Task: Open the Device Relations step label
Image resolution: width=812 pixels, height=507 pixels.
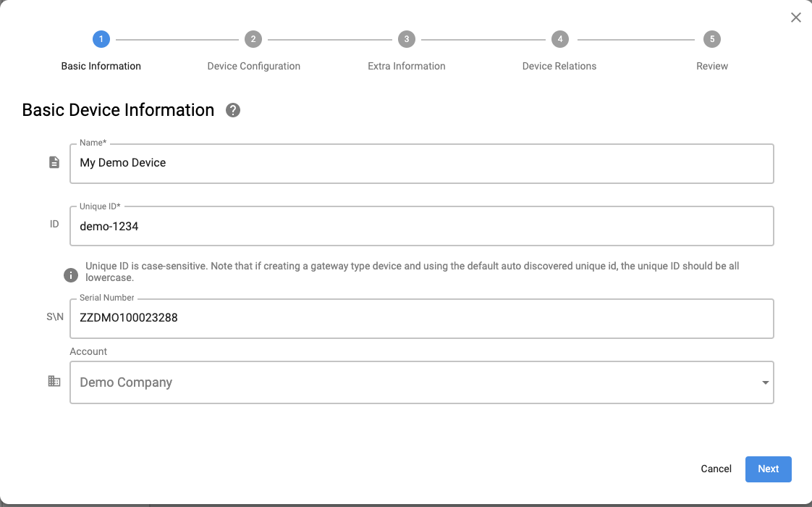Action: [559, 66]
